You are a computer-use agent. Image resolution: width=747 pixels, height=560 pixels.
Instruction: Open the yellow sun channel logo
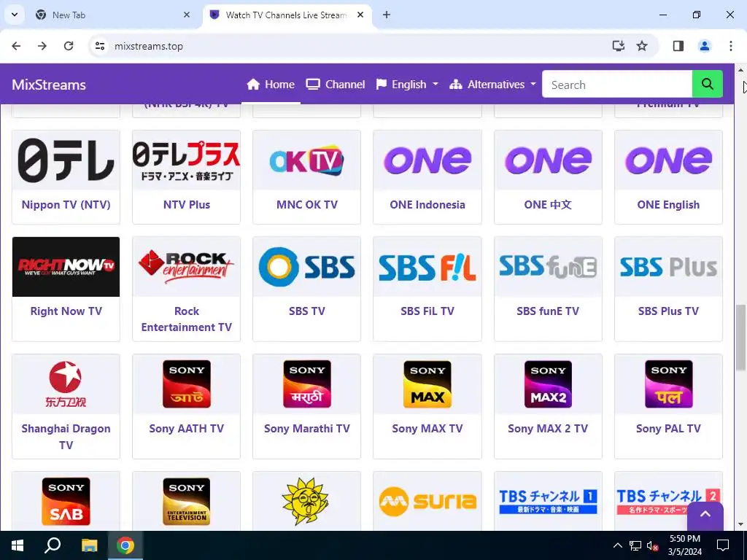[307, 501]
